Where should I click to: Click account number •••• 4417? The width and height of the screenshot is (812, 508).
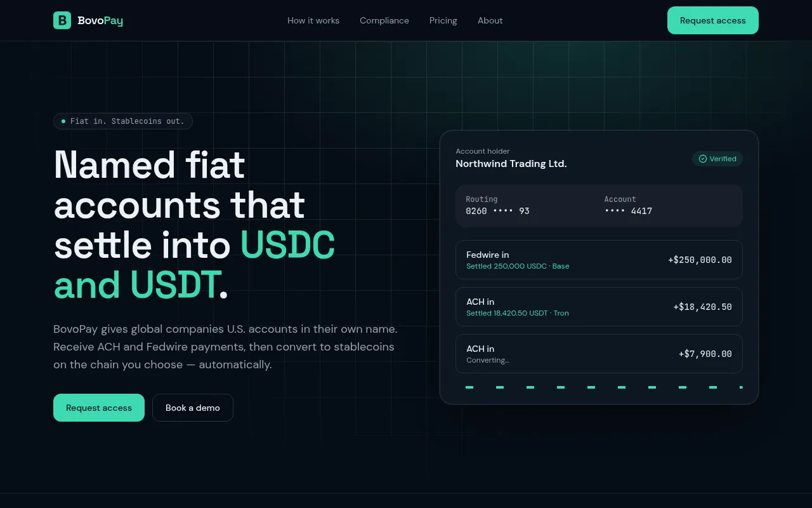pyautogui.click(x=628, y=211)
